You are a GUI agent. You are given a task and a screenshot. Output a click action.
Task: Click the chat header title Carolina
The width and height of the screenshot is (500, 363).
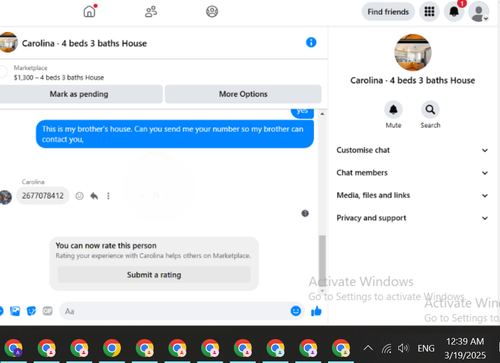point(84,43)
